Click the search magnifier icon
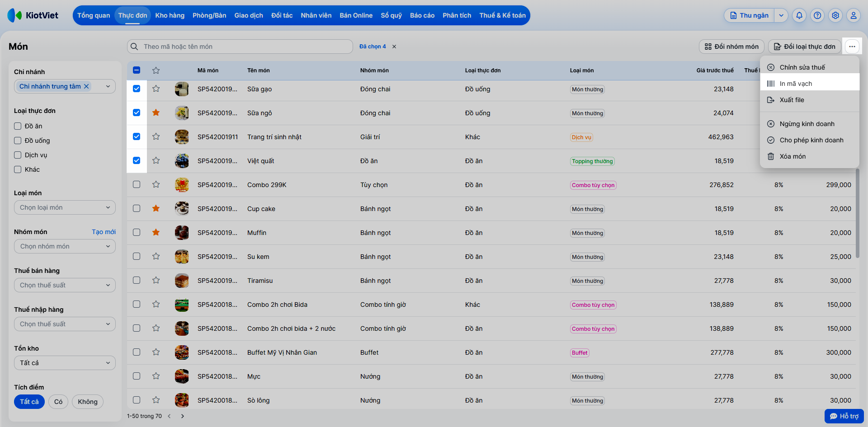Image resolution: width=868 pixels, height=427 pixels. point(134,47)
